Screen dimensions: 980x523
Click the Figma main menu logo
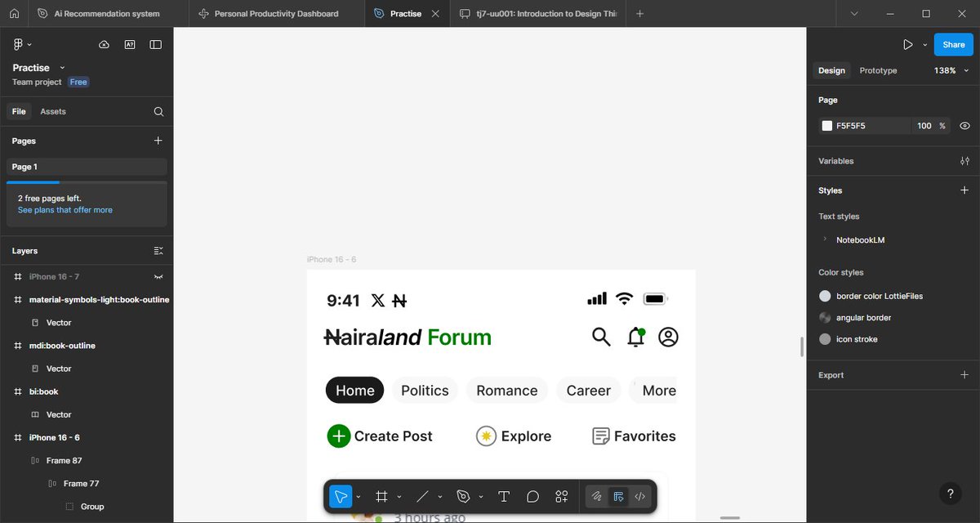pos(19,44)
